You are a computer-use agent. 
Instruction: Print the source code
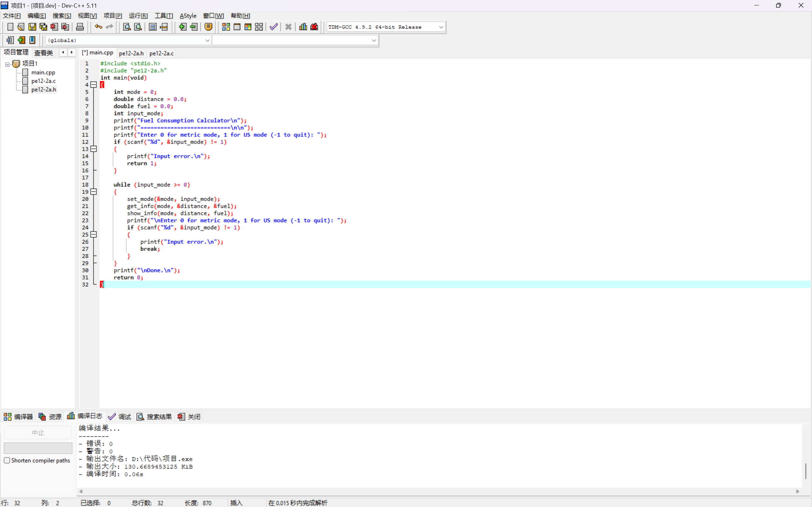click(x=80, y=27)
